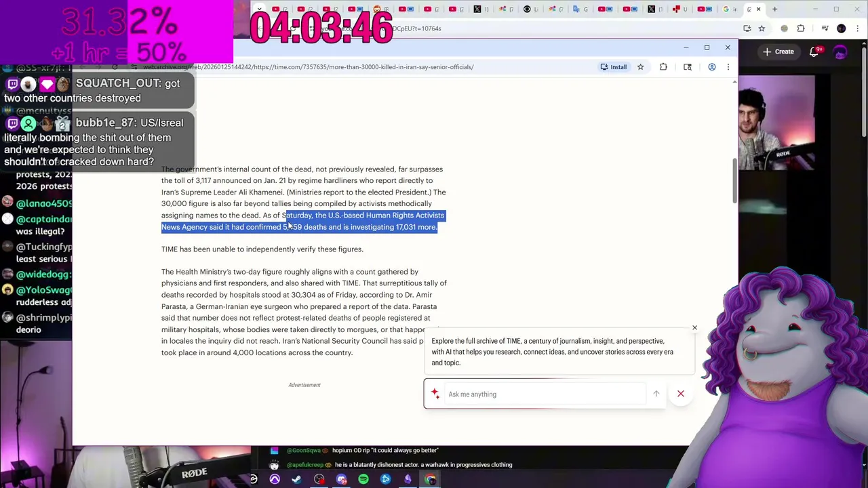This screenshot has width=868, height=488.
Task: Open Extensions puzzle in background Chrome toolbar
Action: coord(801,28)
